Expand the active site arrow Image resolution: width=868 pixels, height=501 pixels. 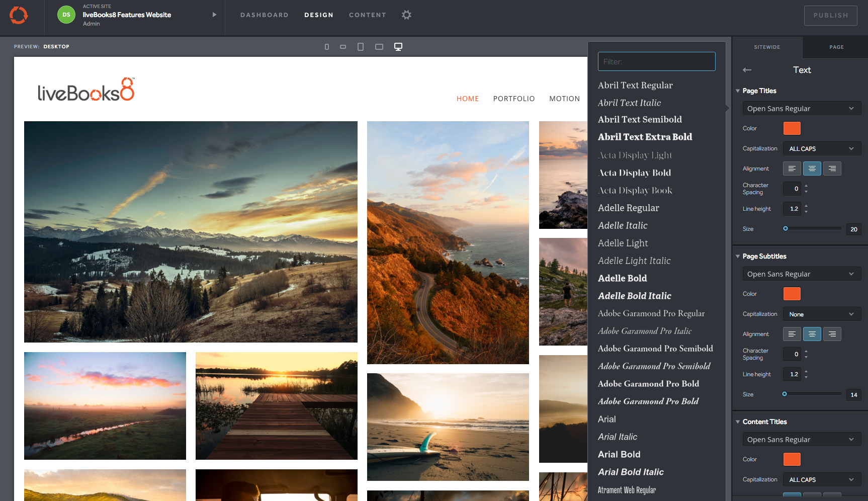(214, 15)
